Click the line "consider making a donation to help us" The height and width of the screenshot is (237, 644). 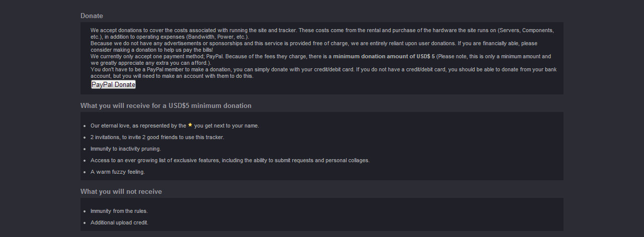[151, 50]
